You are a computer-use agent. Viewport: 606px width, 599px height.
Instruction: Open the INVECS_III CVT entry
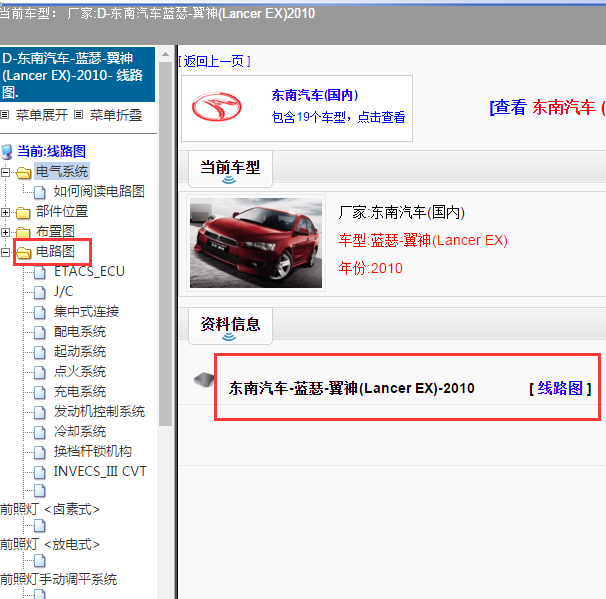pos(100,471)
